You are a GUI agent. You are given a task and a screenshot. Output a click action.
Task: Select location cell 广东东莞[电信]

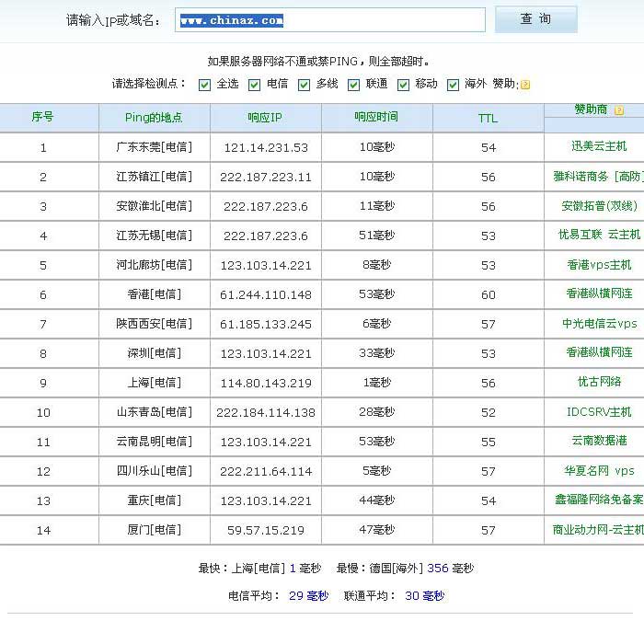(154, 147)
